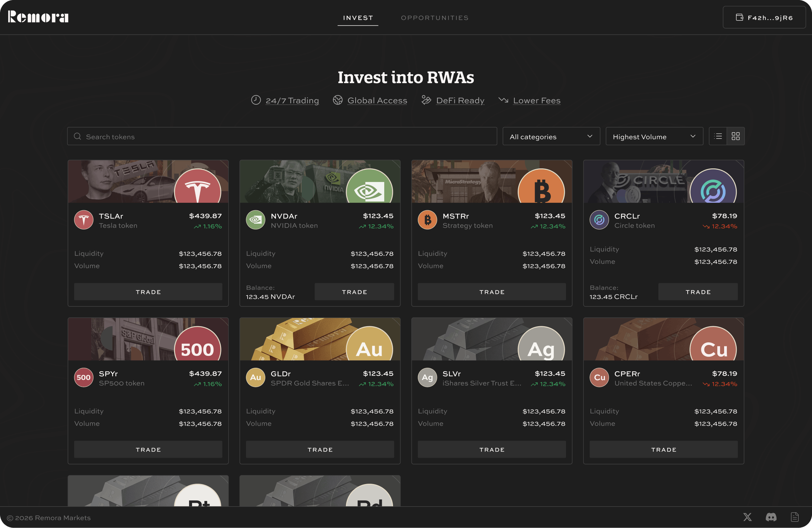Click the gold bars banner image
The width and height of the screenshot is (812, 528).
(x=320, y=339)
